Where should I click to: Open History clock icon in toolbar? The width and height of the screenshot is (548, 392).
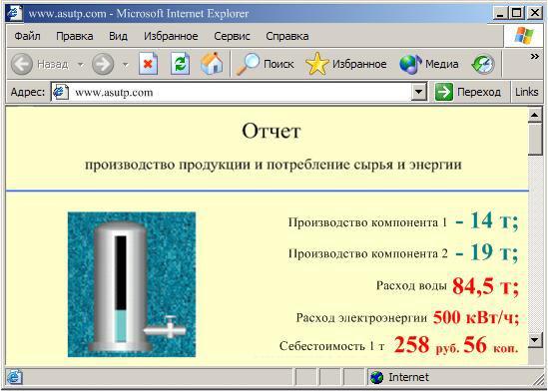[483, 64]
